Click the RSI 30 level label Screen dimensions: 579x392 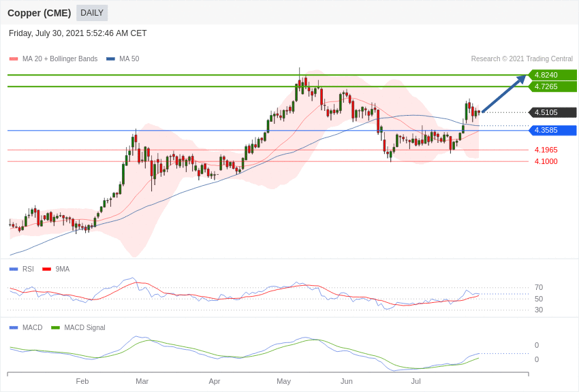click(x=539, y=310)
